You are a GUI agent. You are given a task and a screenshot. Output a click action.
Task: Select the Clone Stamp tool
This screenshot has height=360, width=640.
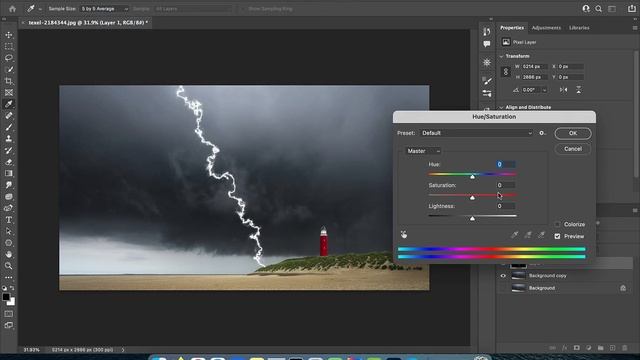click(9, 139)
